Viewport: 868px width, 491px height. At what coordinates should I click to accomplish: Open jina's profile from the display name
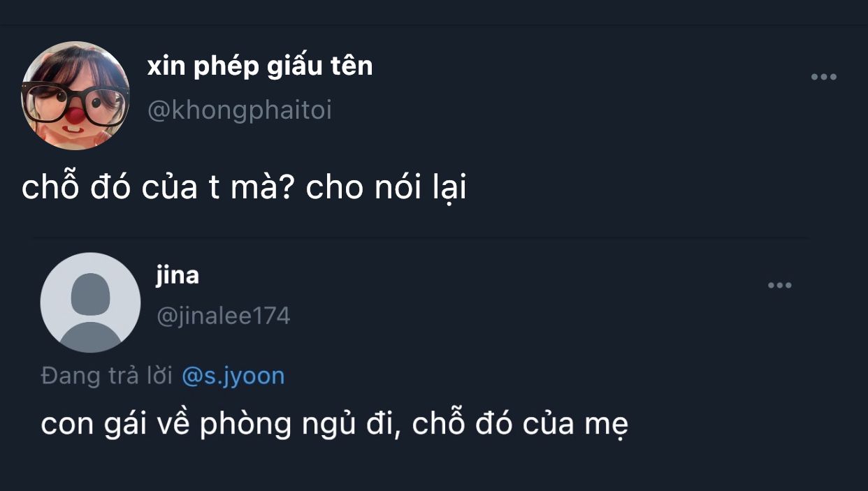click(x=178, y=274)
